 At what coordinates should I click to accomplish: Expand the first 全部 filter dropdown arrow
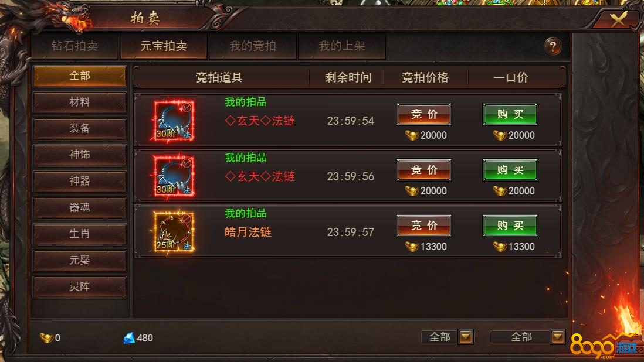click(466, 337)
